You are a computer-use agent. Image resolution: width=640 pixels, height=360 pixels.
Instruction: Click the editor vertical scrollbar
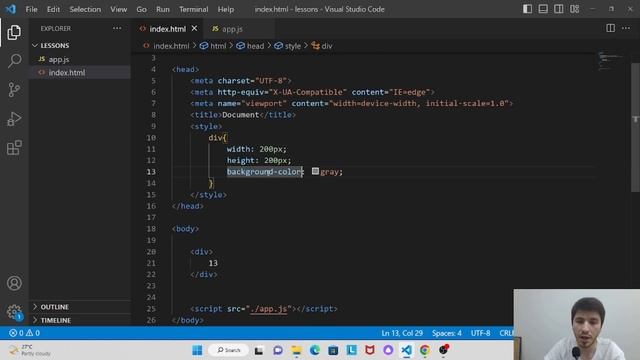pyautogui.click(x=635, y=127)
